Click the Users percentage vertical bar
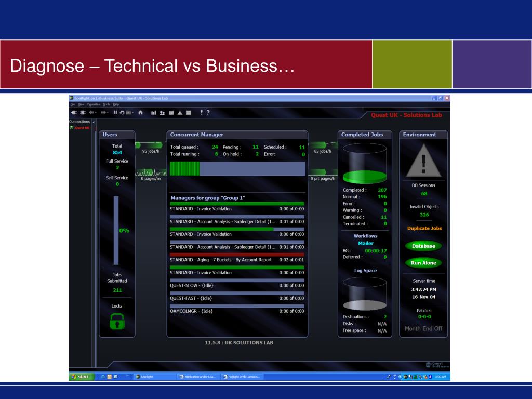 pyautogui.click(x=116, y=230)
